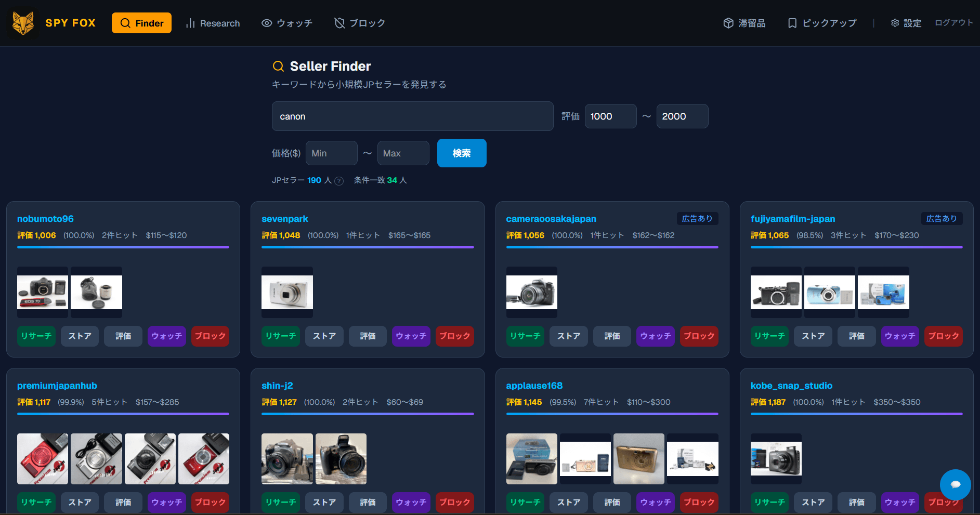The height and width of the screenshot is (515, 980).
Task: Open seller cameraoosakajapan link
Action: point(551,219)
